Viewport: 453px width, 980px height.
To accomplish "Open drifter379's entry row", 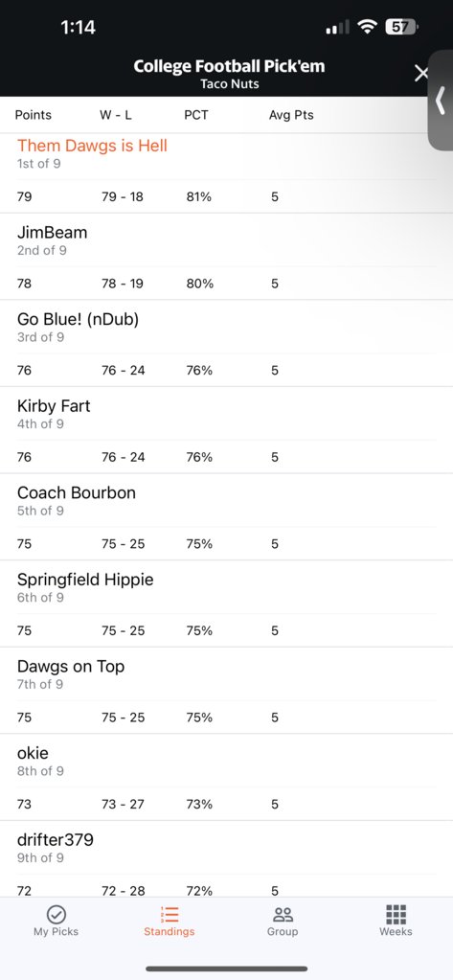I will coord(226,860).
